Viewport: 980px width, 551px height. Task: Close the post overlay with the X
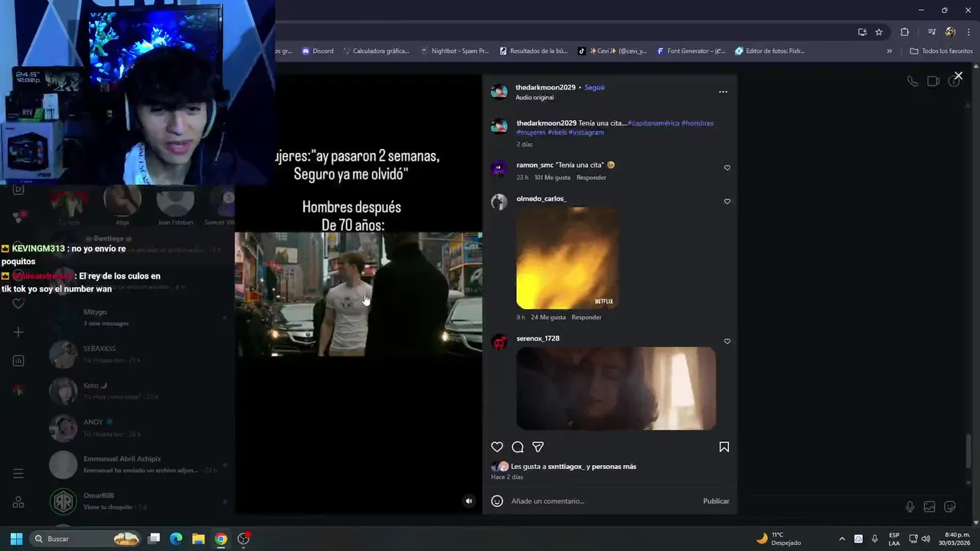(958, 76)
